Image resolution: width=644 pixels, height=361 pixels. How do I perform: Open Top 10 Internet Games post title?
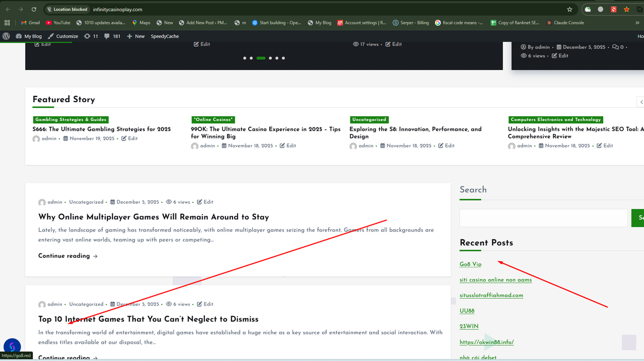149,319
